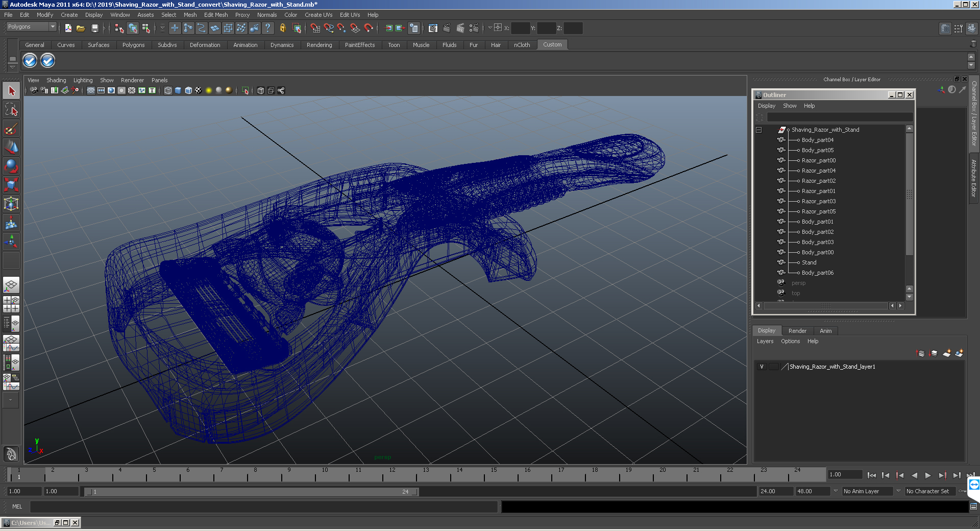This screenshot has height=531, width=980.
Task: Create a new empty display layer
Action: (947, 353)
